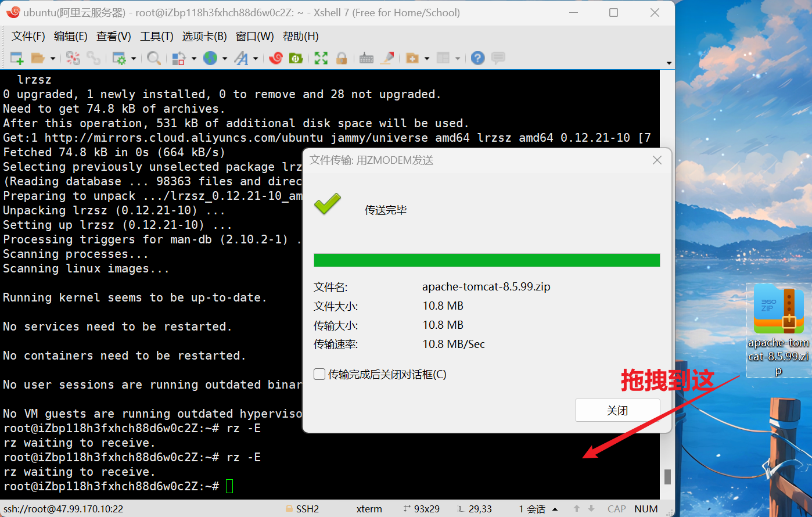Click the file name apache-tomcat-8.5.99.zip in dialog

point(486,286)
